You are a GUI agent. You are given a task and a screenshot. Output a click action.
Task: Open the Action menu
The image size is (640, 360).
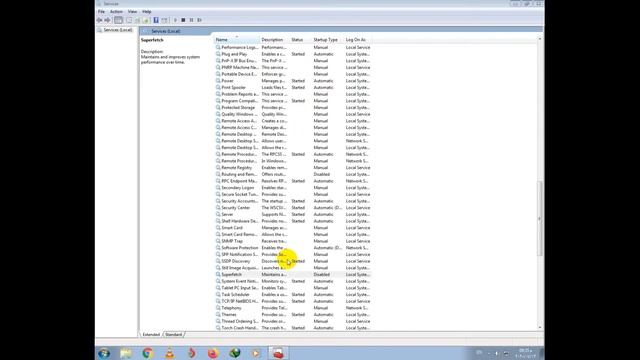tap(116, 11)
